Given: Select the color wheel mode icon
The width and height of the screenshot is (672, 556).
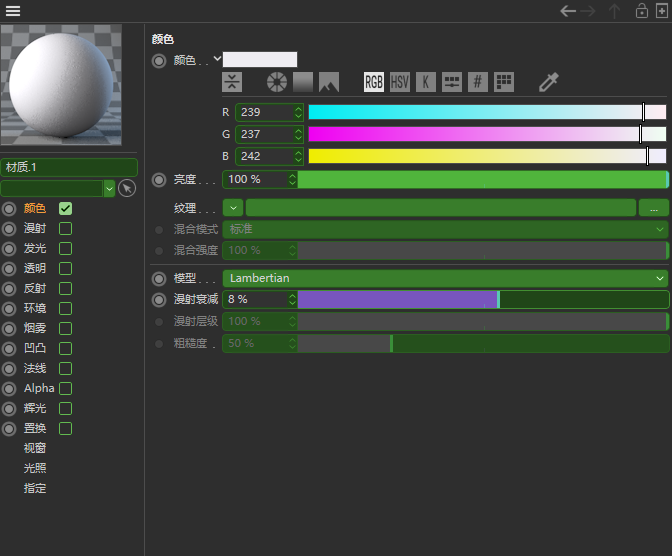Looking at the screenshot, I should click(277, 82).
